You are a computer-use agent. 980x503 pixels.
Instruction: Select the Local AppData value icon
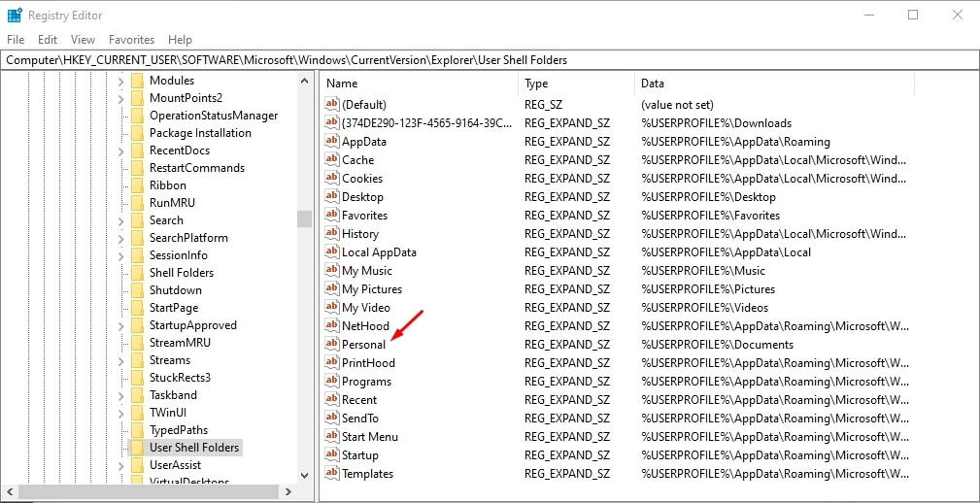(x=332, y=251)
